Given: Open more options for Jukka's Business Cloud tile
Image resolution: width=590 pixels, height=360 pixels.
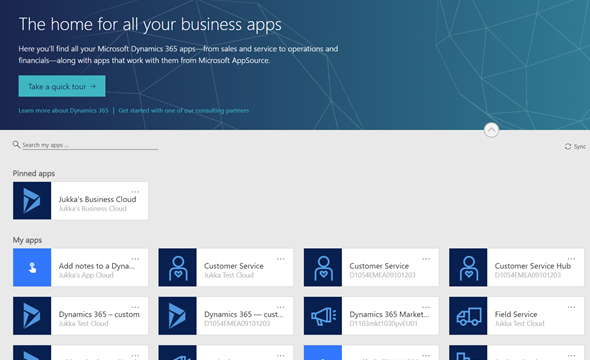Looking at the screenshot, I should tap(135, 192).
